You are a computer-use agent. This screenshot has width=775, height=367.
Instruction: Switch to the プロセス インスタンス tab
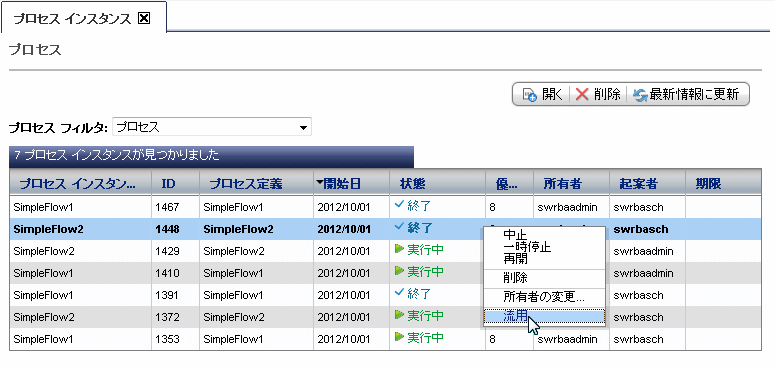[x=72, y=19]
